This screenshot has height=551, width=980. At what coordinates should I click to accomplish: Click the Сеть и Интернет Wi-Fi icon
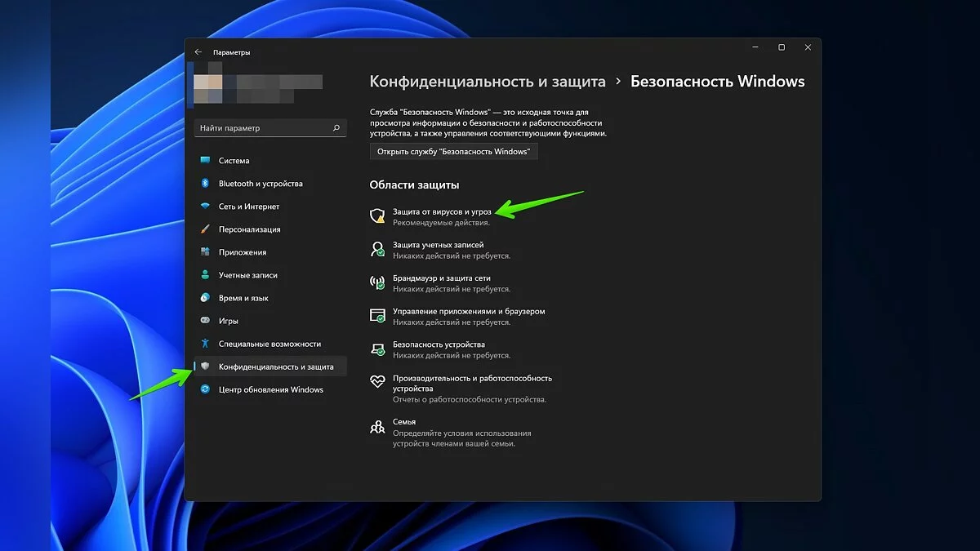coord(205,207)
